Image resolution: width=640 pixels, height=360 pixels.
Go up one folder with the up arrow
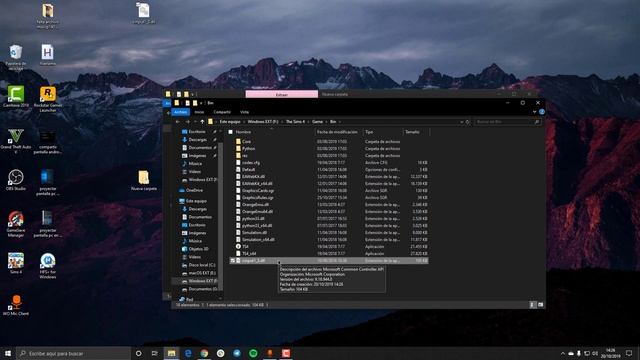click(x=202, y=122)
